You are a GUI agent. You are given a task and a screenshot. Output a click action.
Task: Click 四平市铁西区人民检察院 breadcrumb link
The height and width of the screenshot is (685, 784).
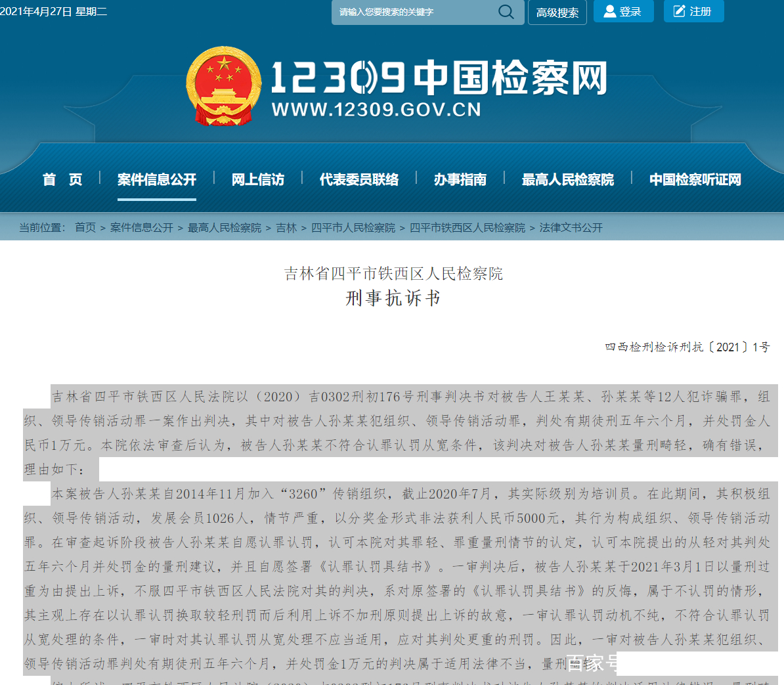[468, 227]
